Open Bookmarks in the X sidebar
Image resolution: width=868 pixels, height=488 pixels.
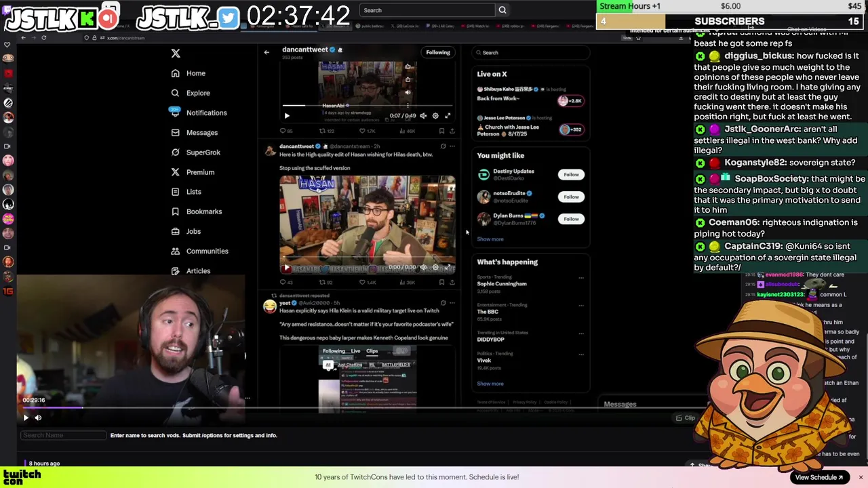click(204, 211)
